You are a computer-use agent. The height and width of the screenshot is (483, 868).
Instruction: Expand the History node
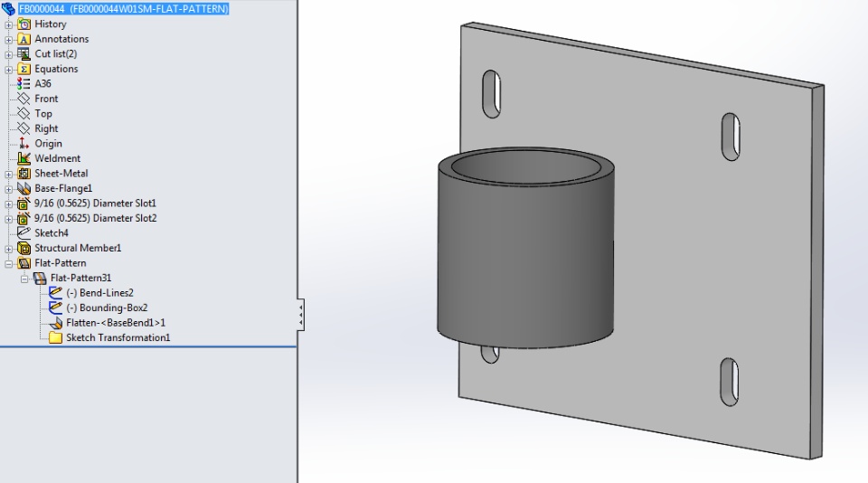[x=8, y=25]
